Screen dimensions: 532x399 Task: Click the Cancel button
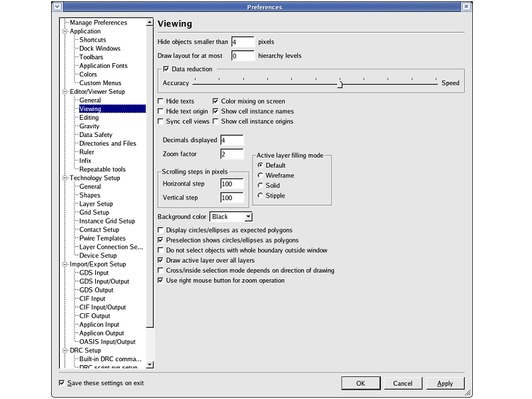[402, 384]
